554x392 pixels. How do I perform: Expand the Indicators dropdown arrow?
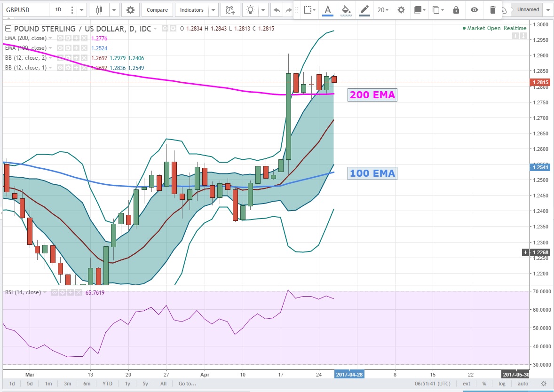[214, 10]
